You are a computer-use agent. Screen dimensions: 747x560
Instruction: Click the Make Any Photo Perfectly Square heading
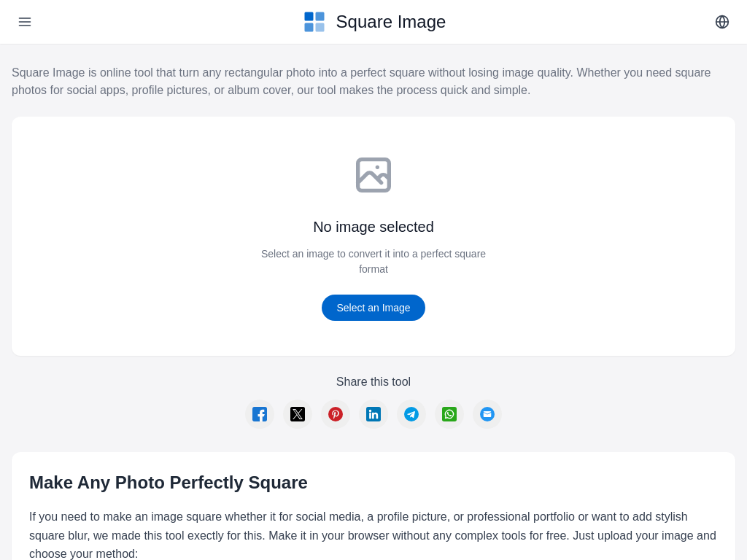pos(169,483)
